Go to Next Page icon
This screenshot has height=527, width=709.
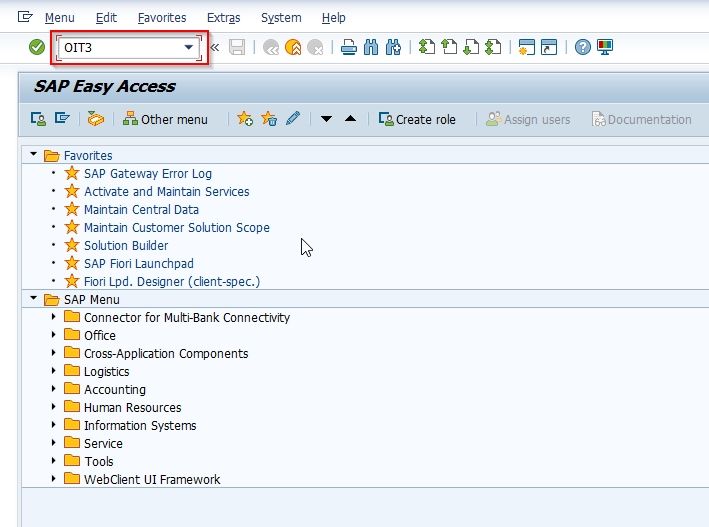click(471, 47)
